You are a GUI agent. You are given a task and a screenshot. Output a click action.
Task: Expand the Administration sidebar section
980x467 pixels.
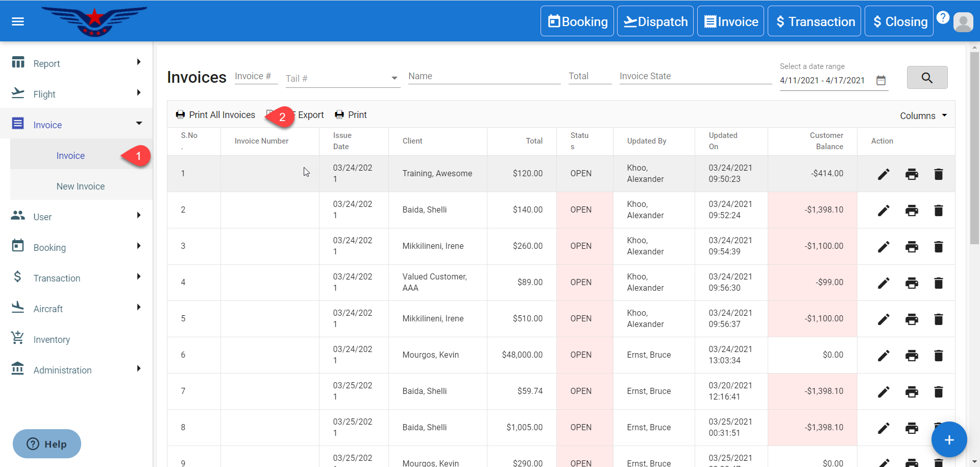click(x=77, y=370)
